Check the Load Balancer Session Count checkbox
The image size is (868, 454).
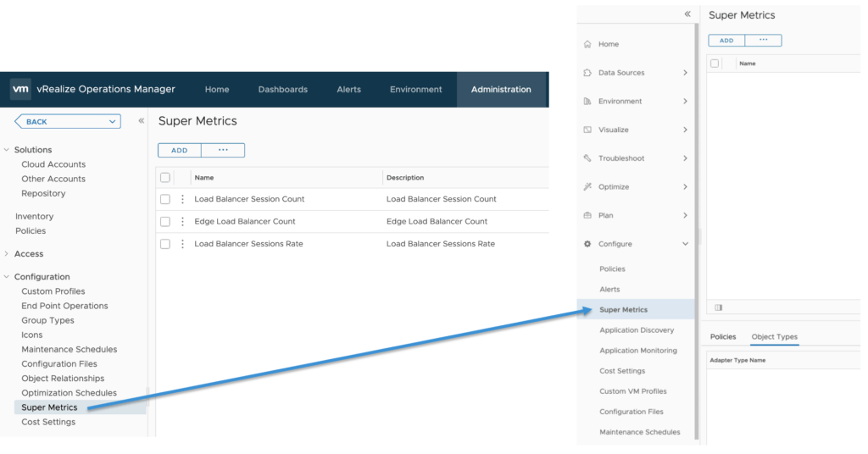[x=165, y=199]
